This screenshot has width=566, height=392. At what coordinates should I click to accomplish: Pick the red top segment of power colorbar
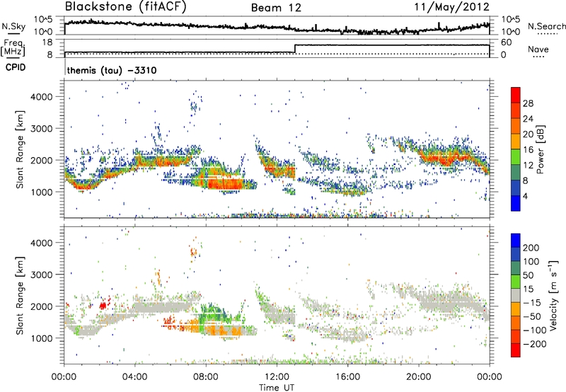516,96
